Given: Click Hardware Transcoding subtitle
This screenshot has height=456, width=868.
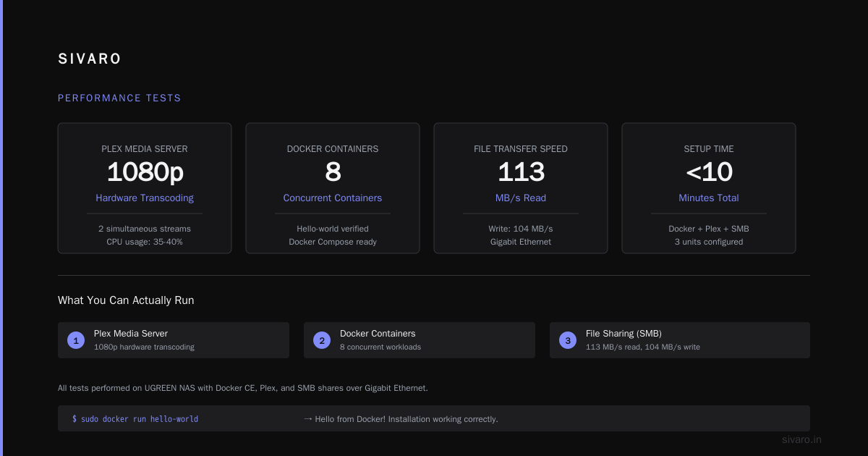Looking at the screenshot, I should (145, 198).
